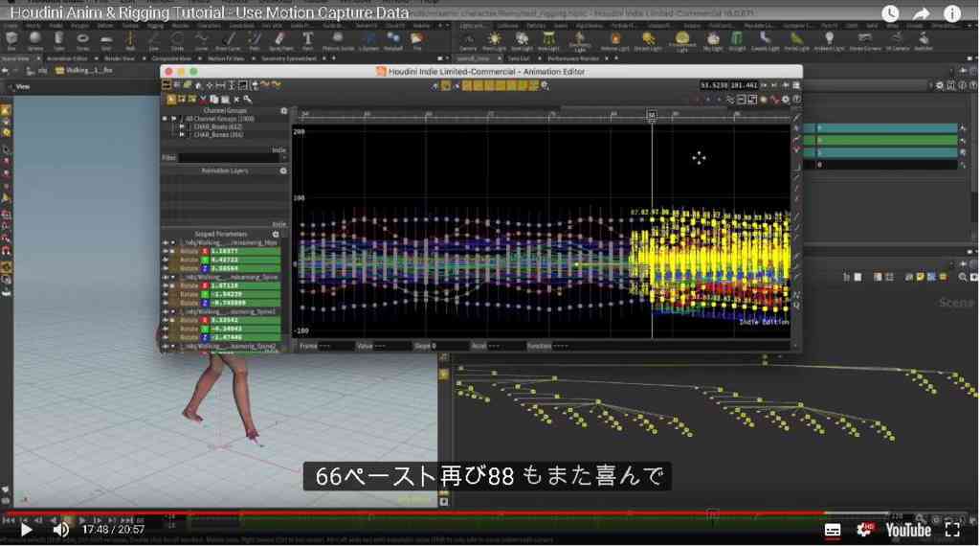
Task: Select the Draw Curve shelf tool
Action: pos(228,40)
